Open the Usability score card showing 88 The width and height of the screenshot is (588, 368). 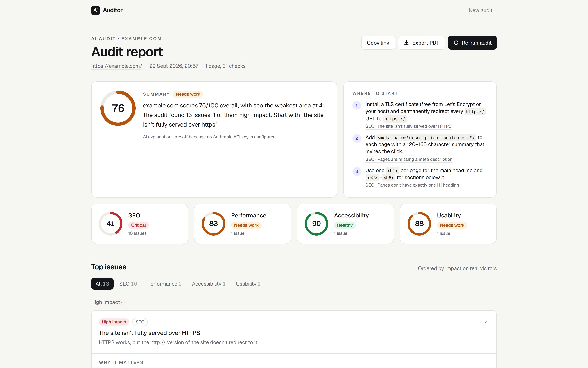pos(448,224)
